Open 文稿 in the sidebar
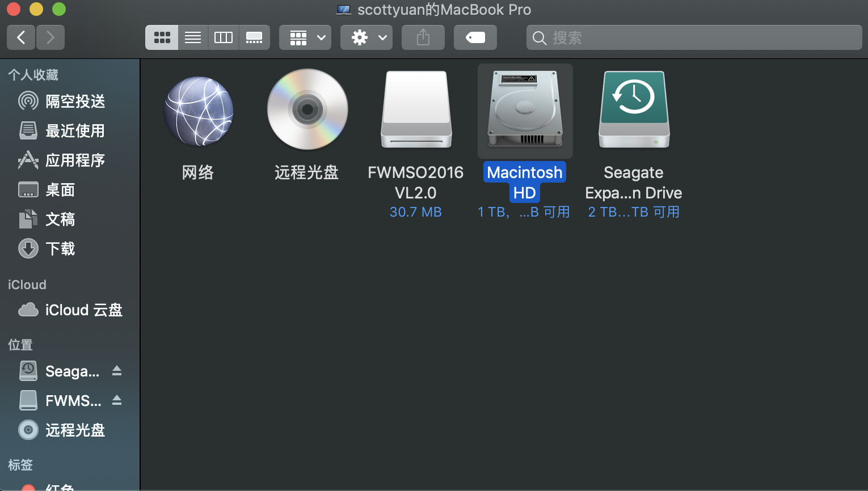868x491 pixels. click(x=70, y=219)
